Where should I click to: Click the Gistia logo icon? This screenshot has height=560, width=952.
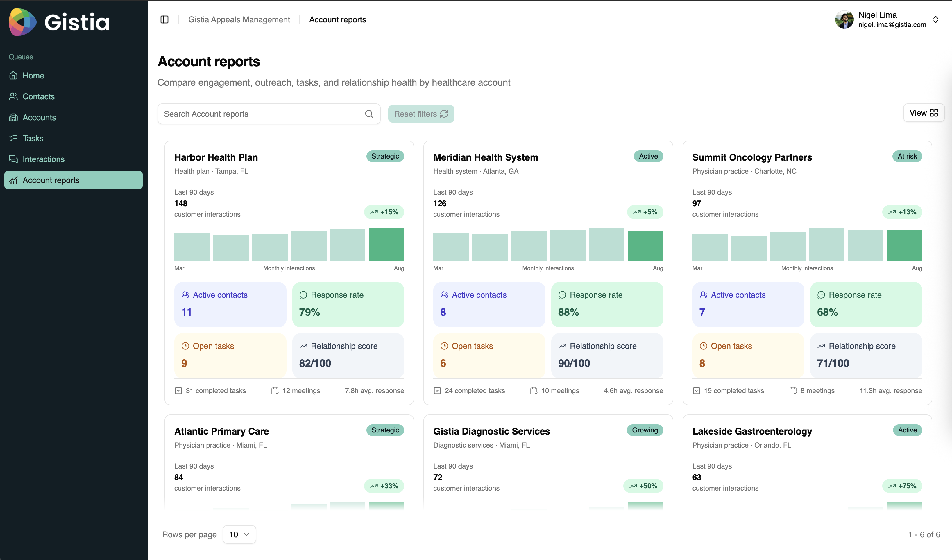coord(22,22)
